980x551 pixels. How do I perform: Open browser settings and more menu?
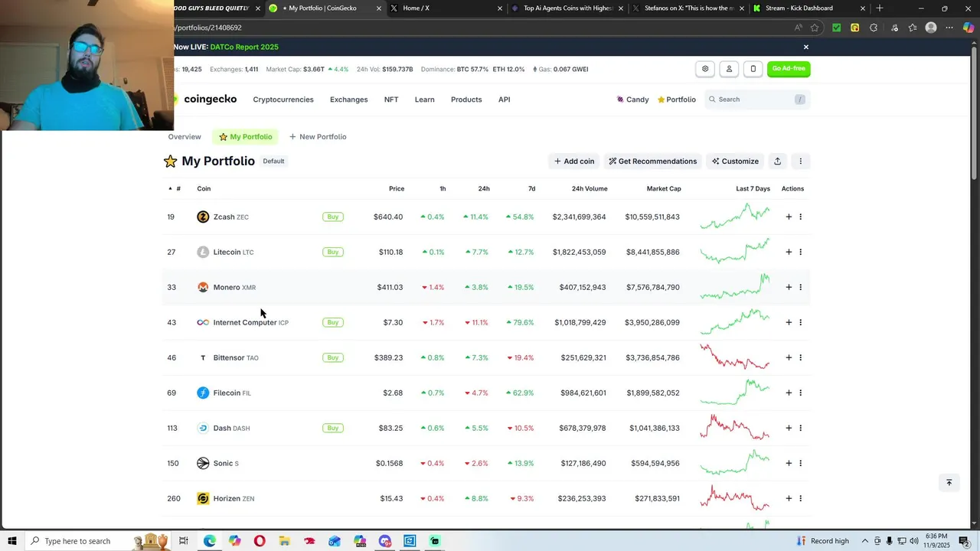tap(949, 28)
